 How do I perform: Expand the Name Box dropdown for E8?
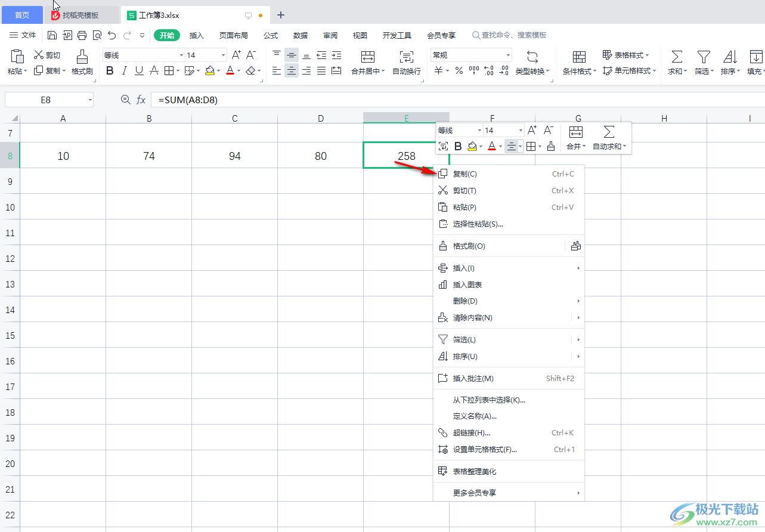[x=89, y=100]
